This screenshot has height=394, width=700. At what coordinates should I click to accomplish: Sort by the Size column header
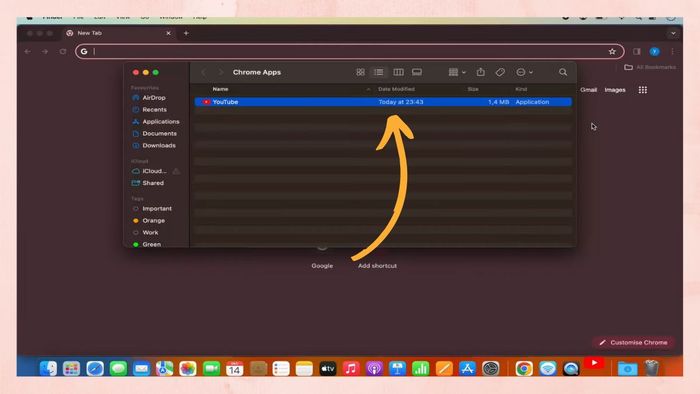tap(473, 89)
